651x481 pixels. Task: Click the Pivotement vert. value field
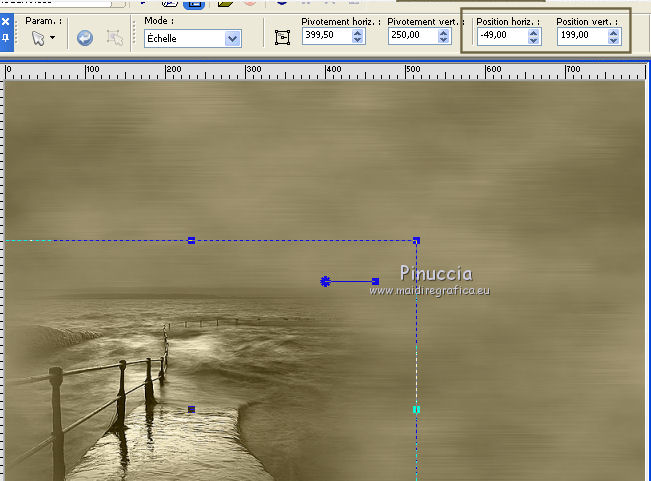point(413,35)
